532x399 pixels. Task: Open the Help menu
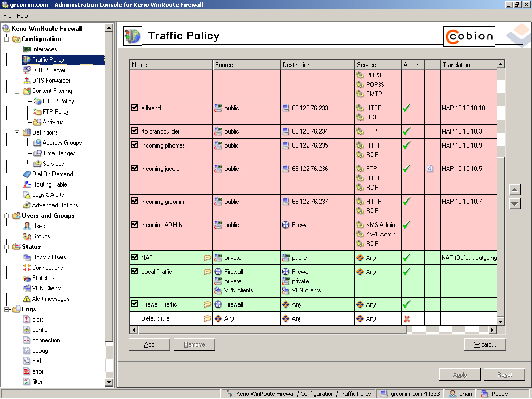22,16
